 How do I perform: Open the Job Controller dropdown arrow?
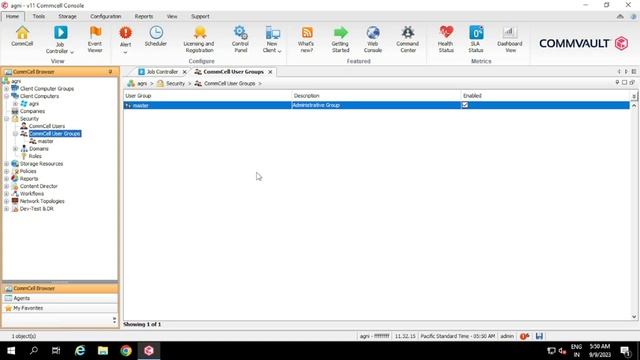pos(72,52)
